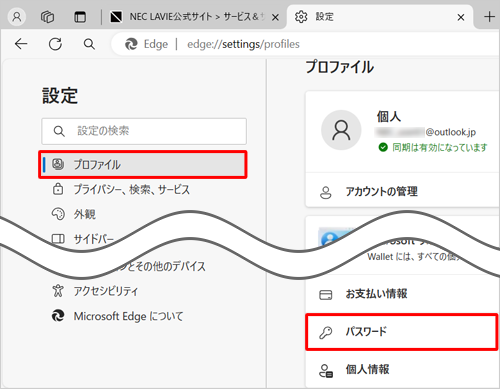
Task: Open アクセシビリティ settings section
Action: 106,291
